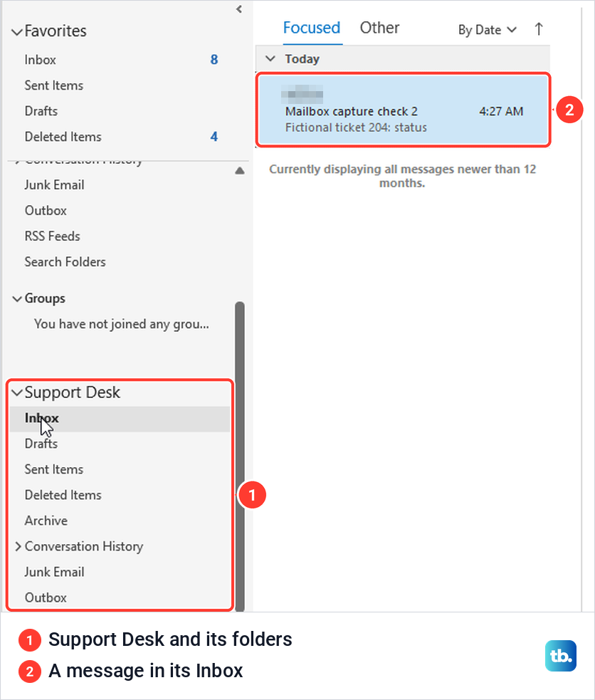Collapse the folder pane with the arrow
This screenshot has height=700, width=595.
239,9
